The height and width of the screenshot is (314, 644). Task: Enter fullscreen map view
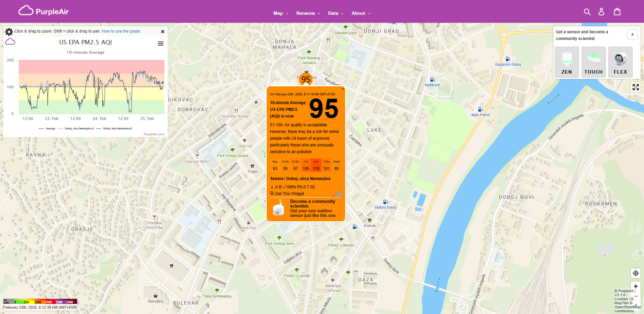click(x=636, y=87)
